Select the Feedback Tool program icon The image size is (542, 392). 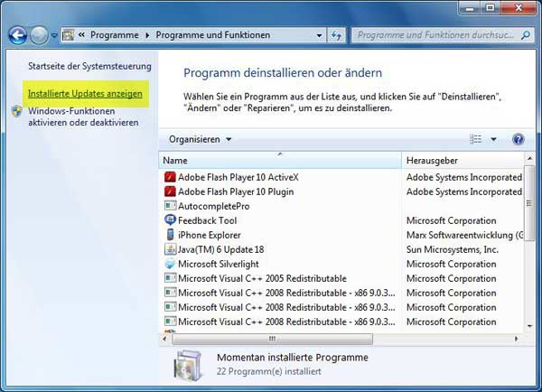pos(170,220)
